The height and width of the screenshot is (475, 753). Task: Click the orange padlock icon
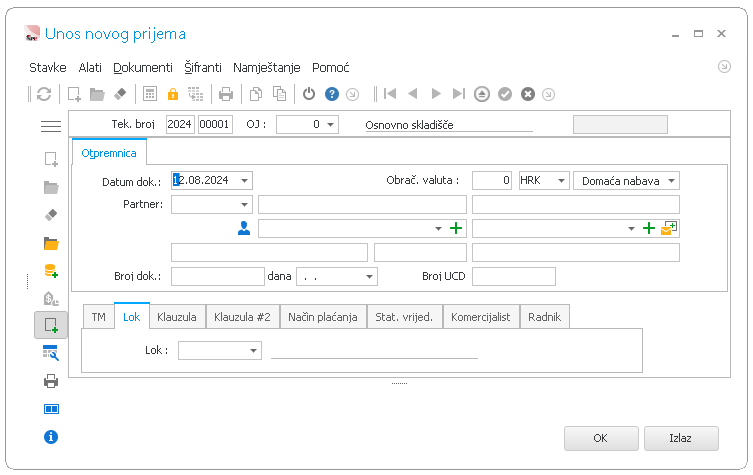click(172, 94)
